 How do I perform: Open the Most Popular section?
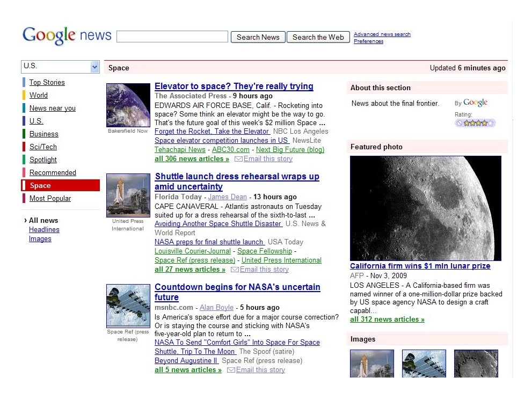[50, 199]
